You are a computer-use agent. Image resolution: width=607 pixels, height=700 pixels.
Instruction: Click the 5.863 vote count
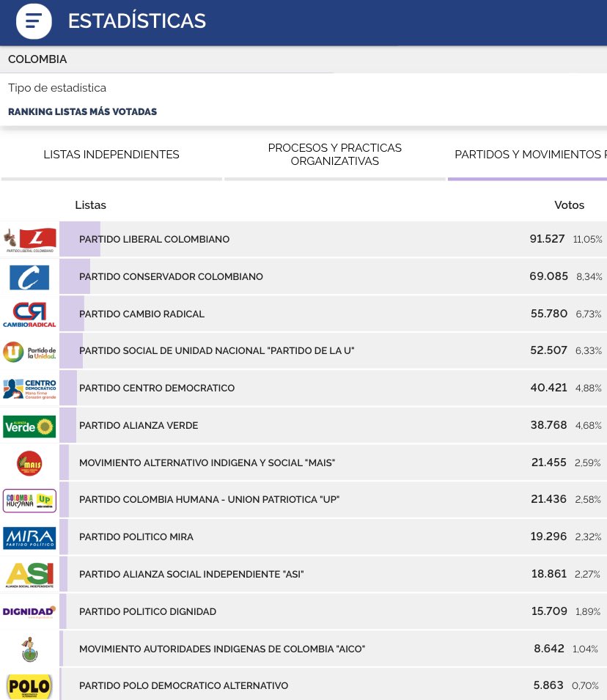click(x=548, y=685)
